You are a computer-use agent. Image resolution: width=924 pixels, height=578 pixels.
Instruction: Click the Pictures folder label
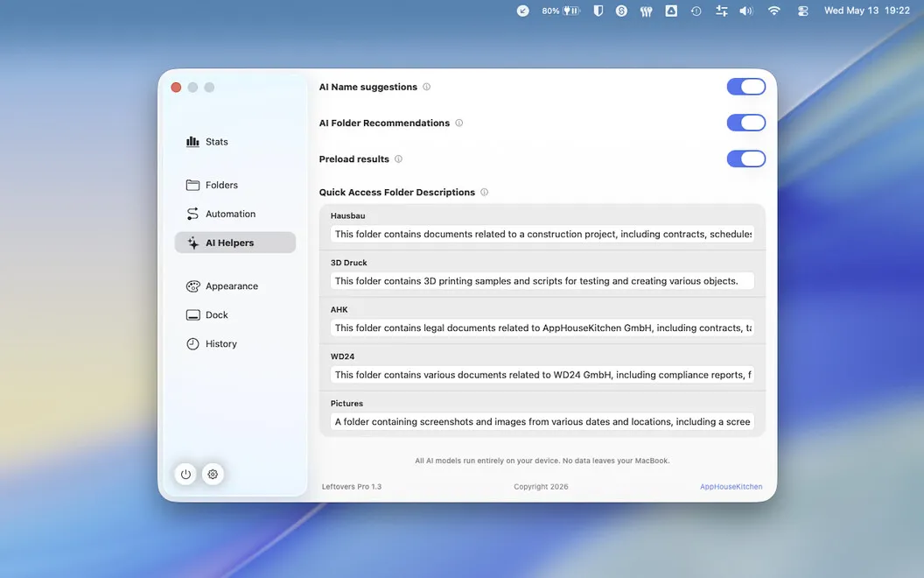pyautogui.click(x=346, y=404)
